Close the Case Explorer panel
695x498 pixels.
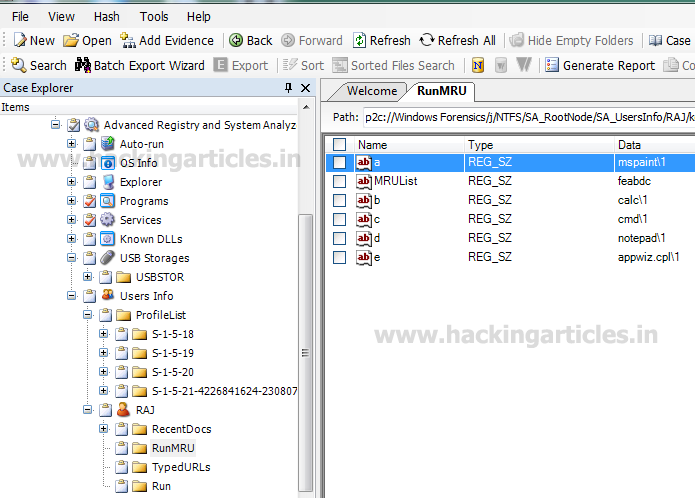pyautogui.click(x=305, y=88)
